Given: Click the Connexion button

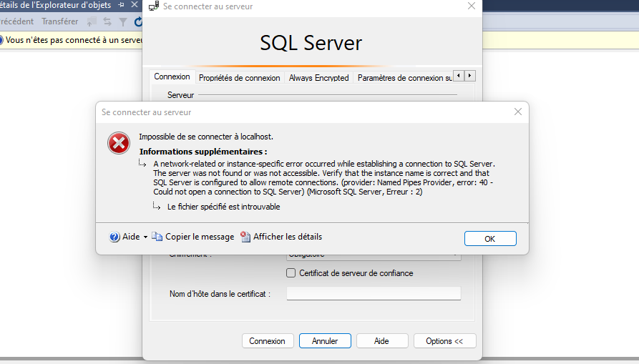Looking at the screenshot, I should pos(268,341).
